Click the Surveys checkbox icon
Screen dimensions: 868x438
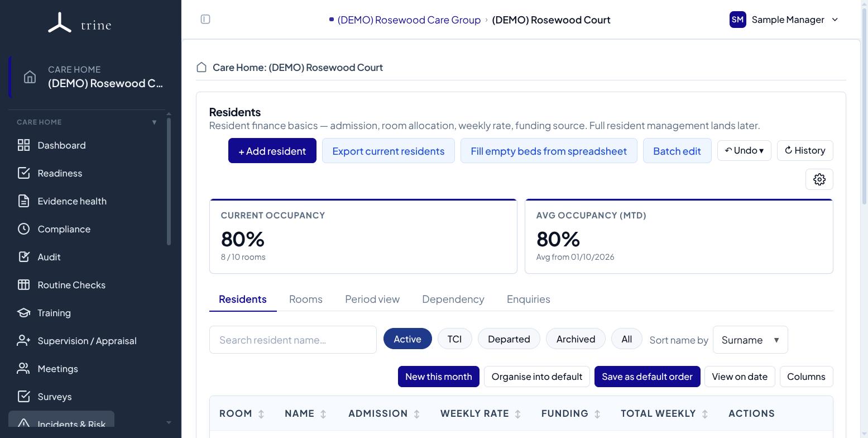[x=23, y=397]
